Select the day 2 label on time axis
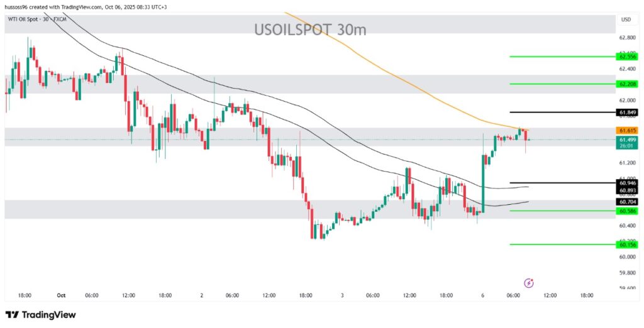Viewport: 644px width, 328px height. click(202, 295)
